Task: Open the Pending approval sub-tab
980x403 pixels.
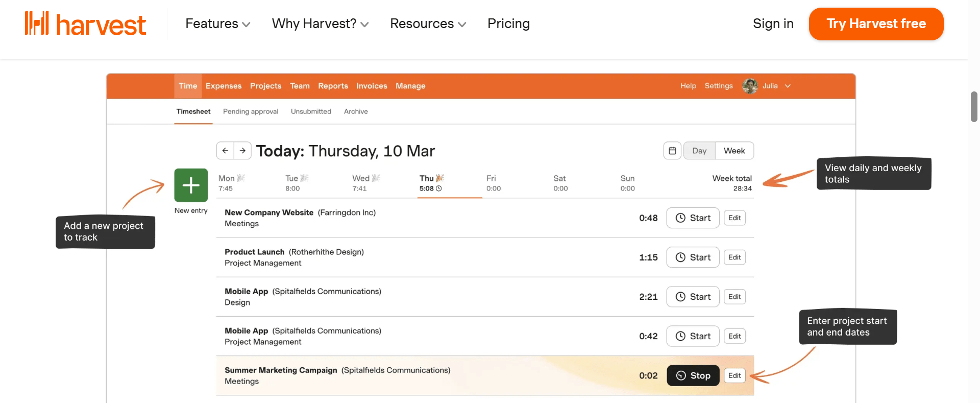Action: pos(251,111)
